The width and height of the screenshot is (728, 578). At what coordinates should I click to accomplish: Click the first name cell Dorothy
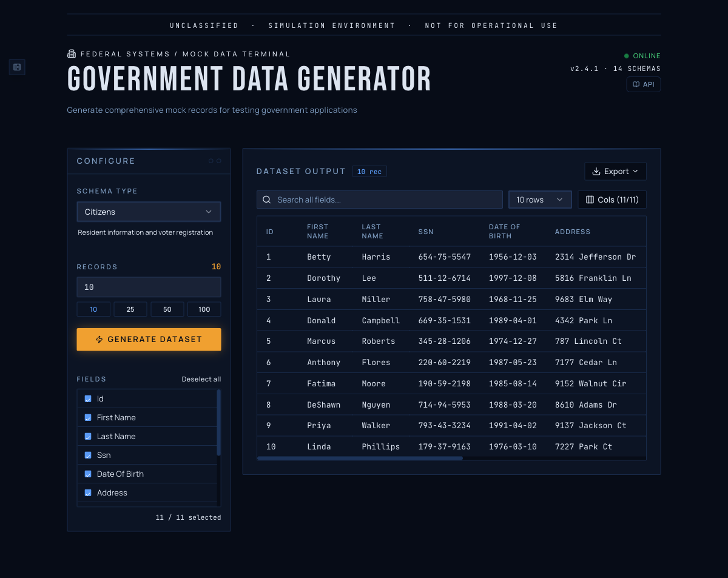coord(324,278)
